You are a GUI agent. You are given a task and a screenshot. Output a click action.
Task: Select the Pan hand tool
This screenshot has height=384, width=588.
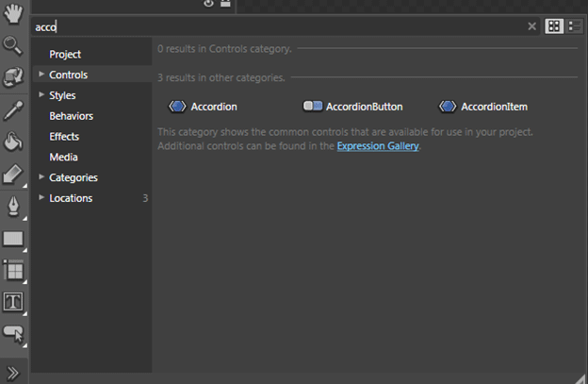13,13
